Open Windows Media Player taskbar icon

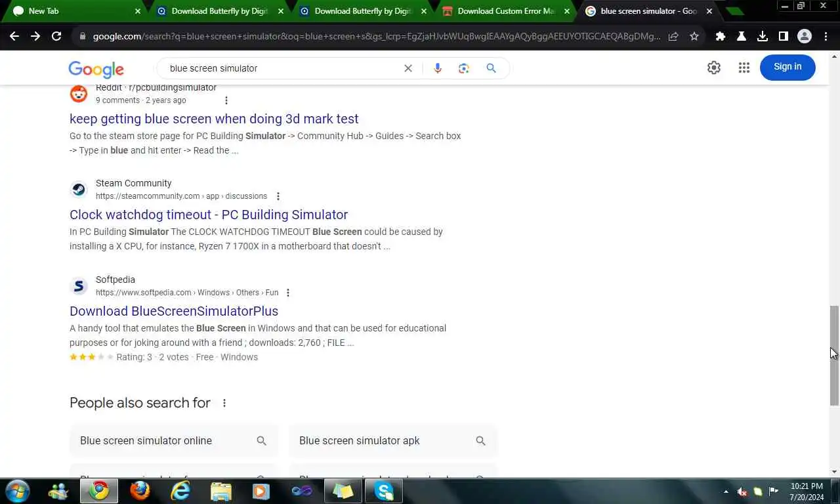point(261,491)
